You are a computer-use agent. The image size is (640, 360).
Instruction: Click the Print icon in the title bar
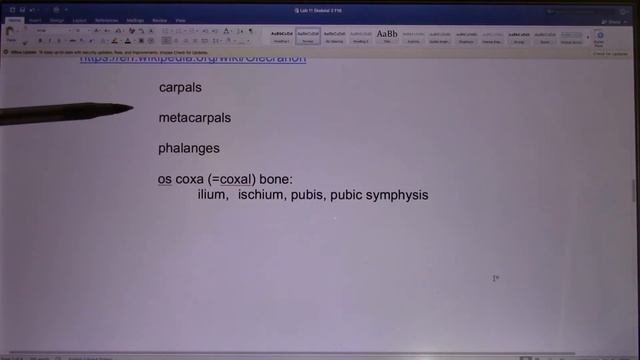(56, 9)
